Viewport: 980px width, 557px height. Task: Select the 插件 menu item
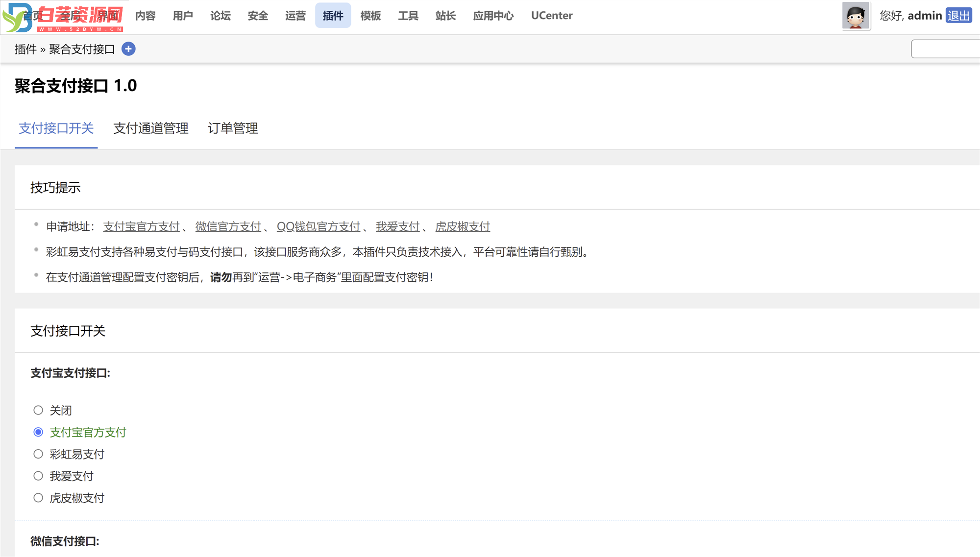click(x=333, y=16)
